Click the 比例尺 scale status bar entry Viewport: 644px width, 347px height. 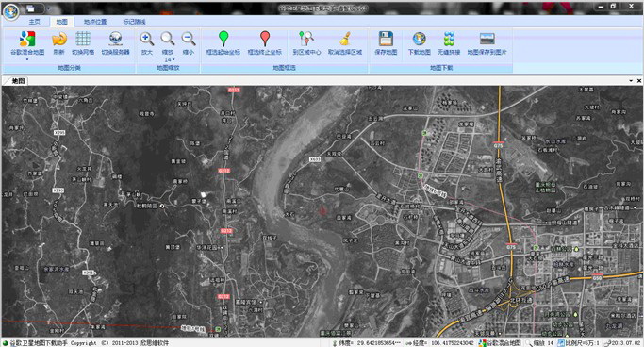[x=579, y=343]
